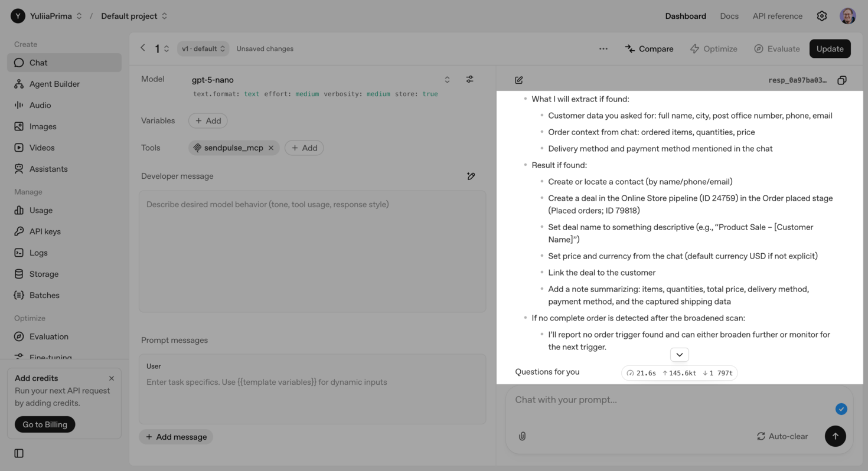Image resolution: width=868 pixels, height=471 pixels.
Task: Open the v1 default version selector
Action: (203, 48)
